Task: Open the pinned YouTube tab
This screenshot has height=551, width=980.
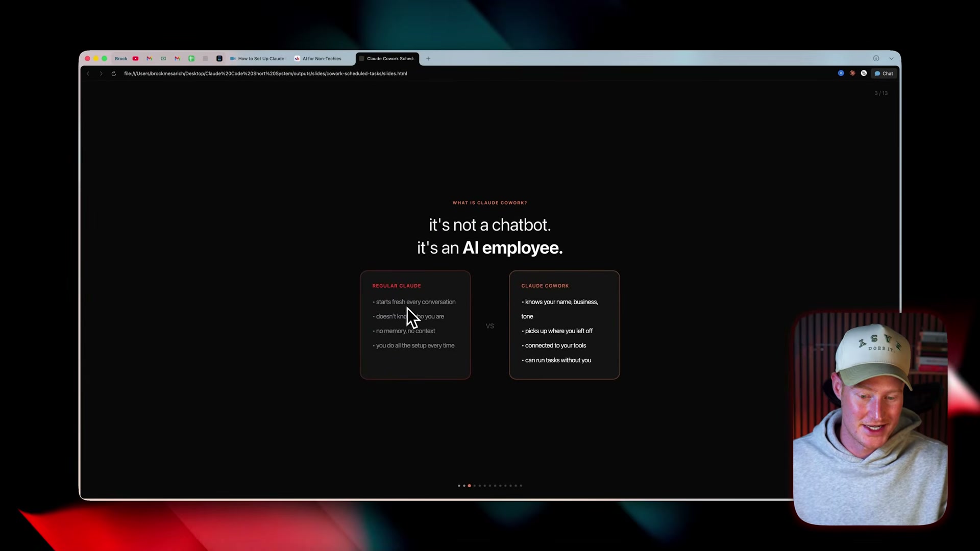Action: 135,59
